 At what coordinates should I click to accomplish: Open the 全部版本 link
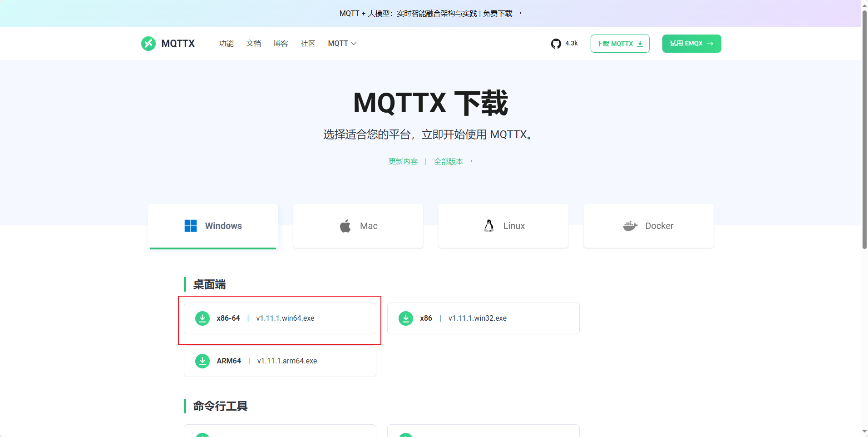click(453, 161)
